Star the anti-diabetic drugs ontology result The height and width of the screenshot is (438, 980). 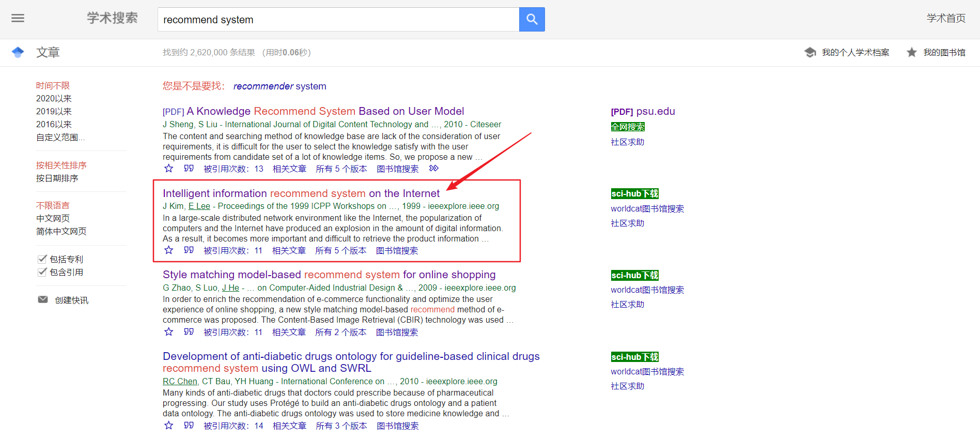point(168,426)
